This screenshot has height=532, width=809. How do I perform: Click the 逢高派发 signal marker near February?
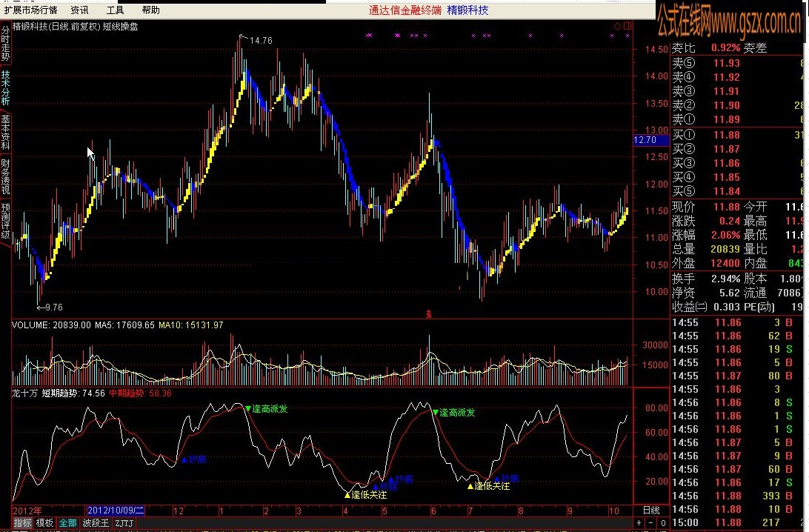click(x=267, y=409)
